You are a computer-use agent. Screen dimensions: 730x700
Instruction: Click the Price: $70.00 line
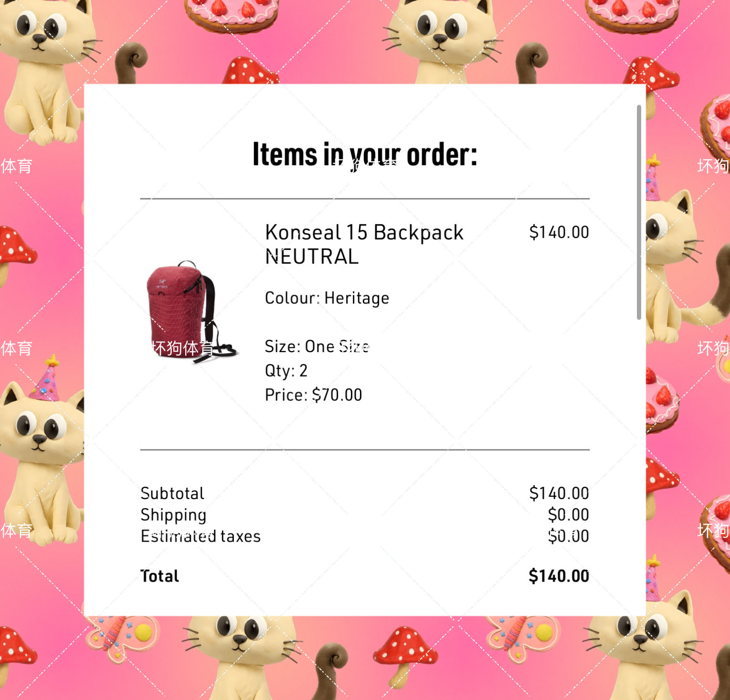pyautogui.click(x=313, y=395)
